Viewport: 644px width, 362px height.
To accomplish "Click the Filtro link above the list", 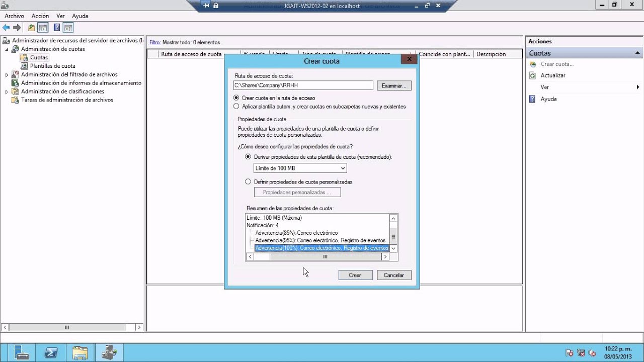I will coord(155,43).
